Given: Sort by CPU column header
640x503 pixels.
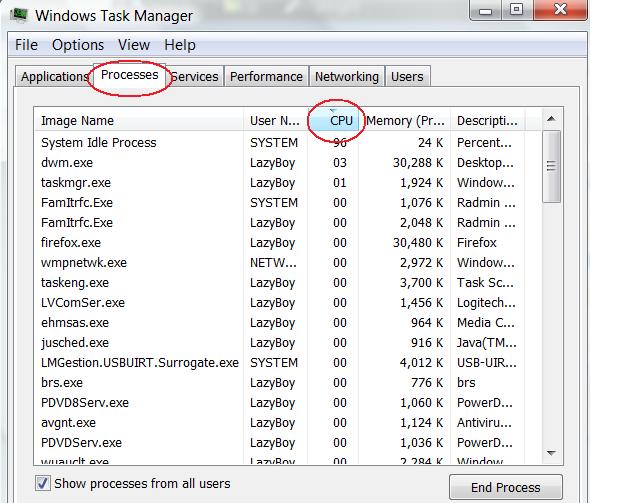Looking at the screenshot, I should pyautogui.click(x=333, y=121).
